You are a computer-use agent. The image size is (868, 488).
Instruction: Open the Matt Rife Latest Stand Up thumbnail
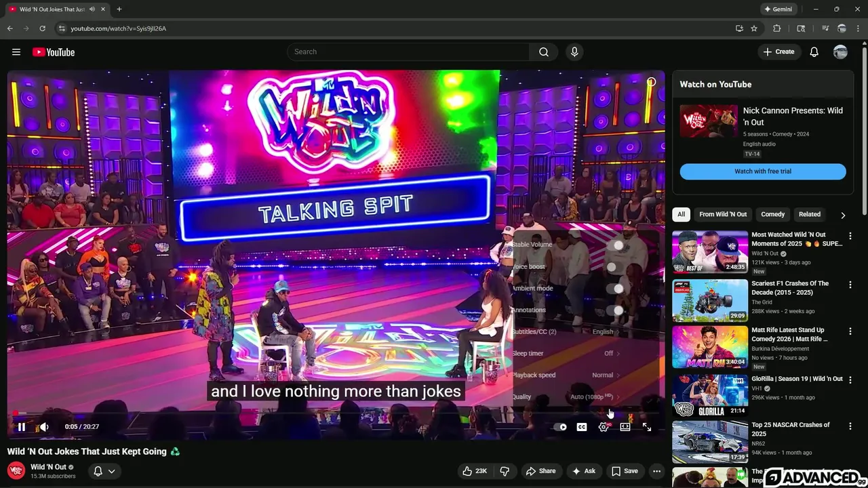pos(710,347)
